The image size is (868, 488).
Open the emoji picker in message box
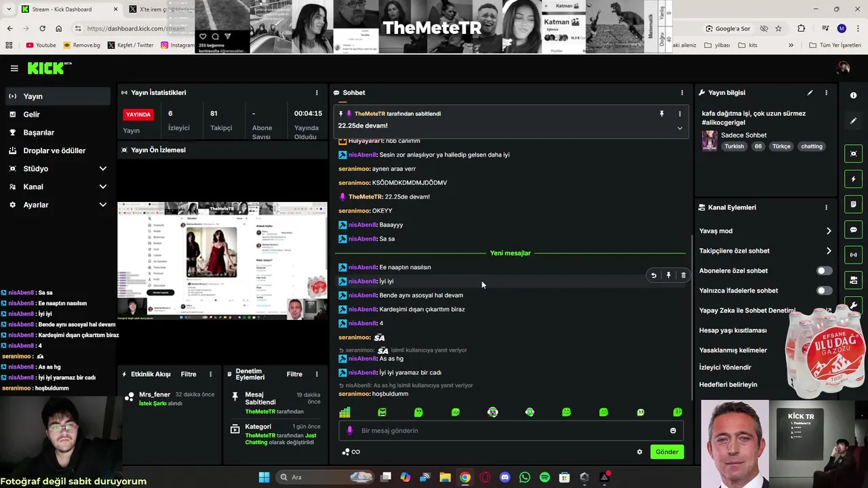[673, 430]
